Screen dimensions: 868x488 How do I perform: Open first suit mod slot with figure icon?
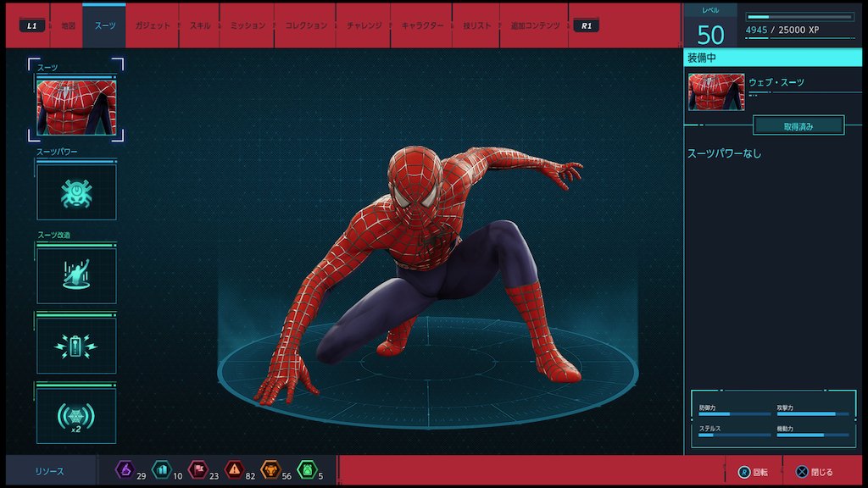point(76,275)
